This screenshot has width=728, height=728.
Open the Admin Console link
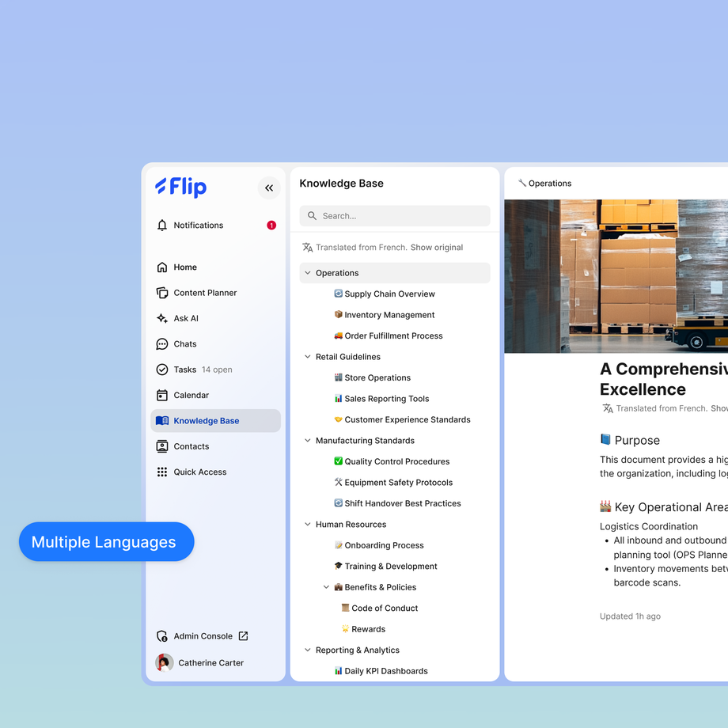[x=203, y=636]
